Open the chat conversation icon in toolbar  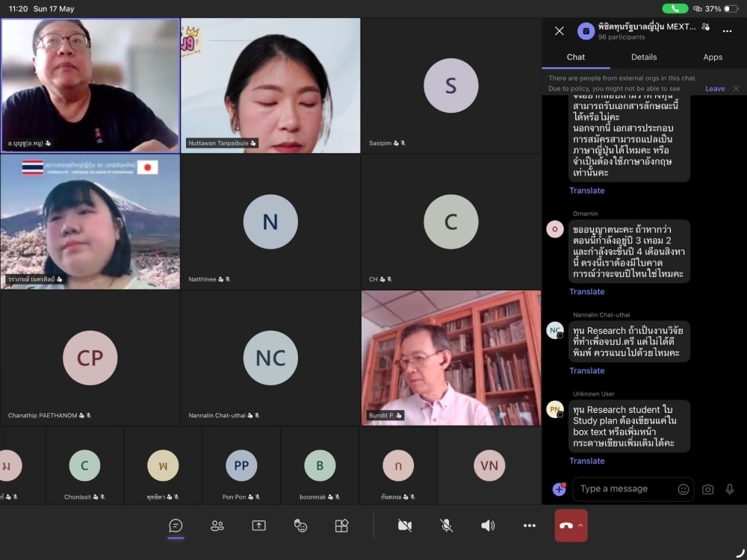[x=176, y=525]
